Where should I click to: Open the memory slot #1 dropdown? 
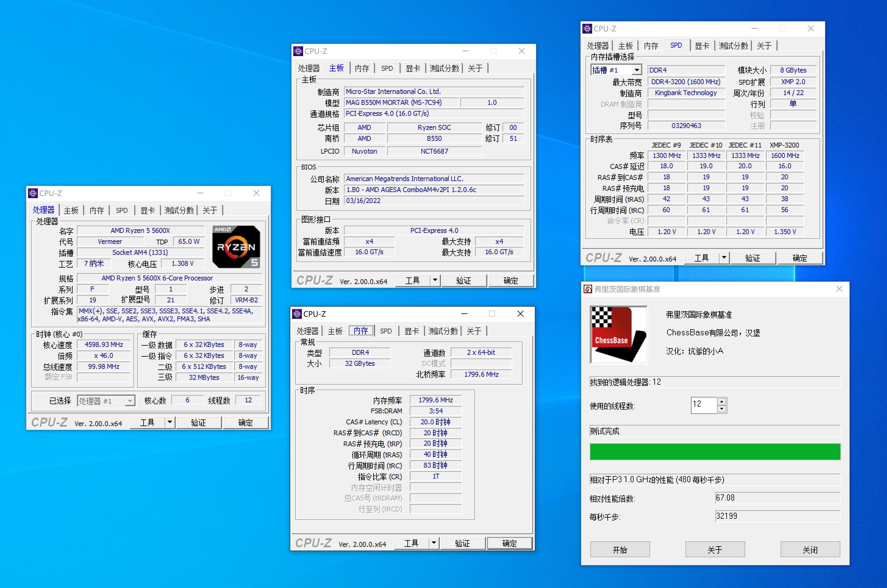pyautogui.click(x=637, y=70)
